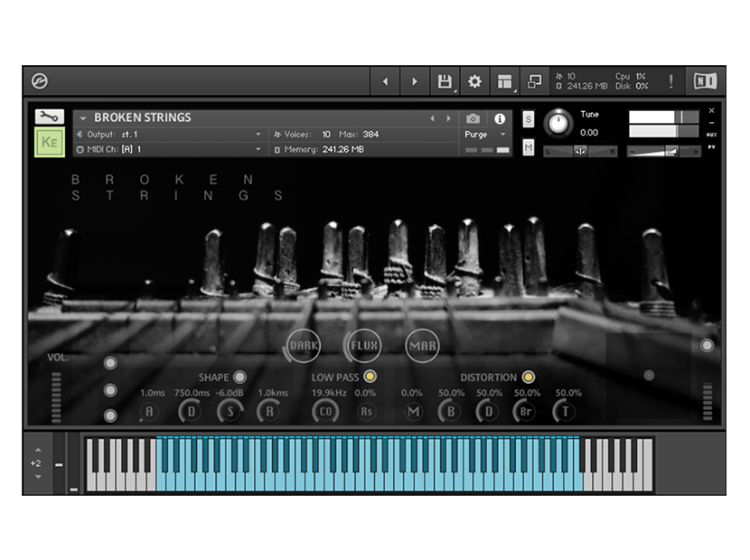Shift keyboard octave down with arrow below +2
This screenshot has height=560, width=750.
coord(38,477)
